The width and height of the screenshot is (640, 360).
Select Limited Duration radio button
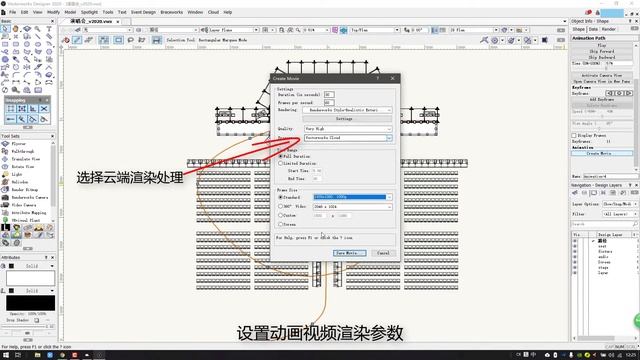[280, 163]
